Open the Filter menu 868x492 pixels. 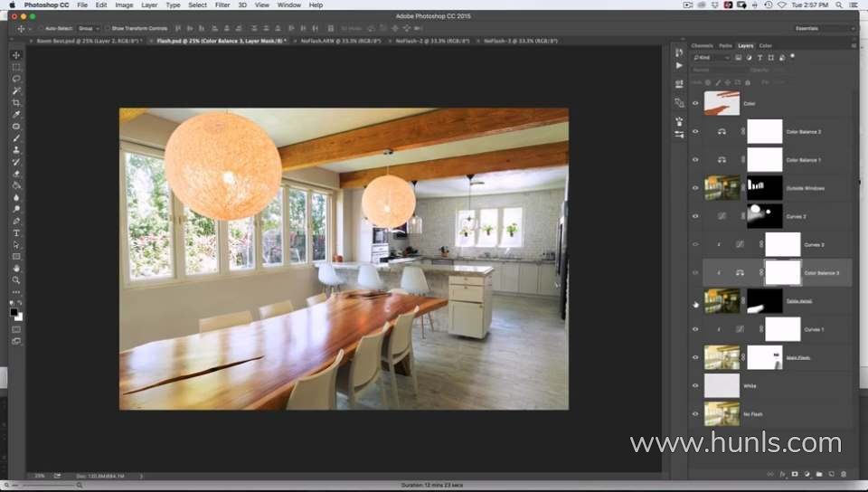point(222,5)
